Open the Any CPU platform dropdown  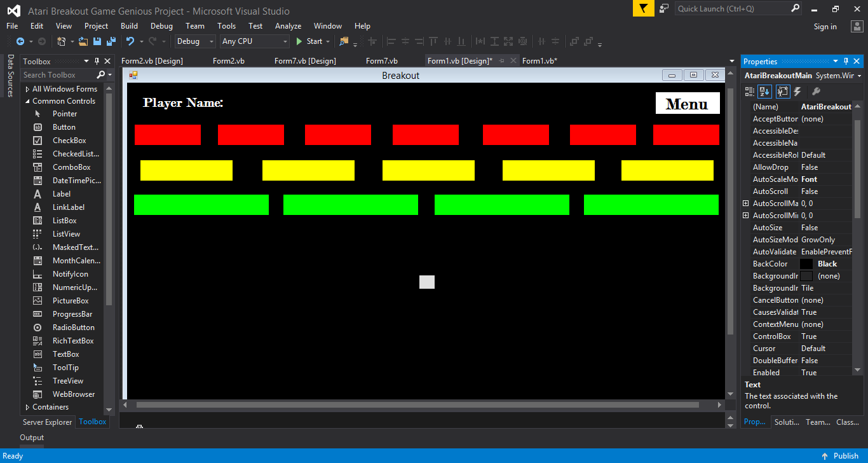(x=255, y=41)
